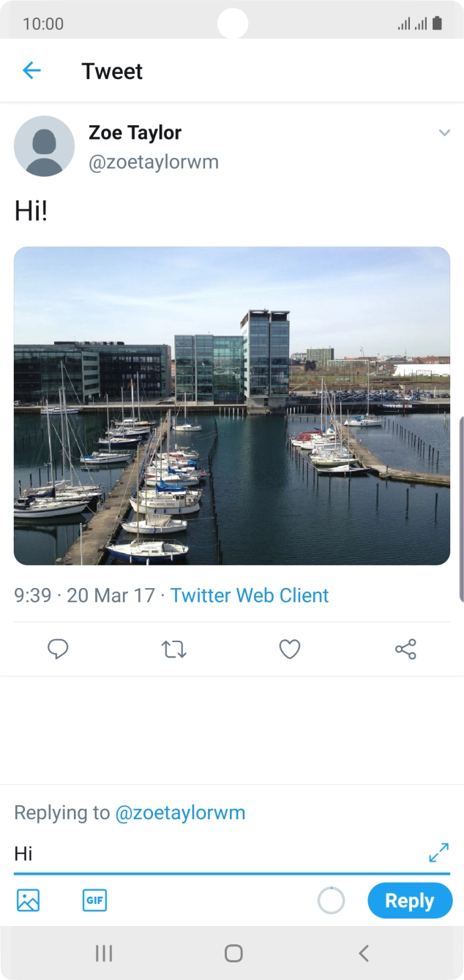Expand the tweet options chevron

[444, 132]
